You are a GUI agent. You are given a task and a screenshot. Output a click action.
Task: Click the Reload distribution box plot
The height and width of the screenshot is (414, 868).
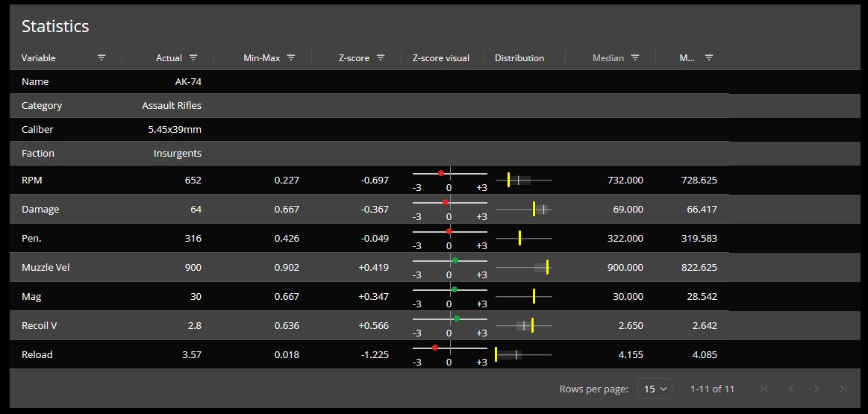click(x=524, y=354)
